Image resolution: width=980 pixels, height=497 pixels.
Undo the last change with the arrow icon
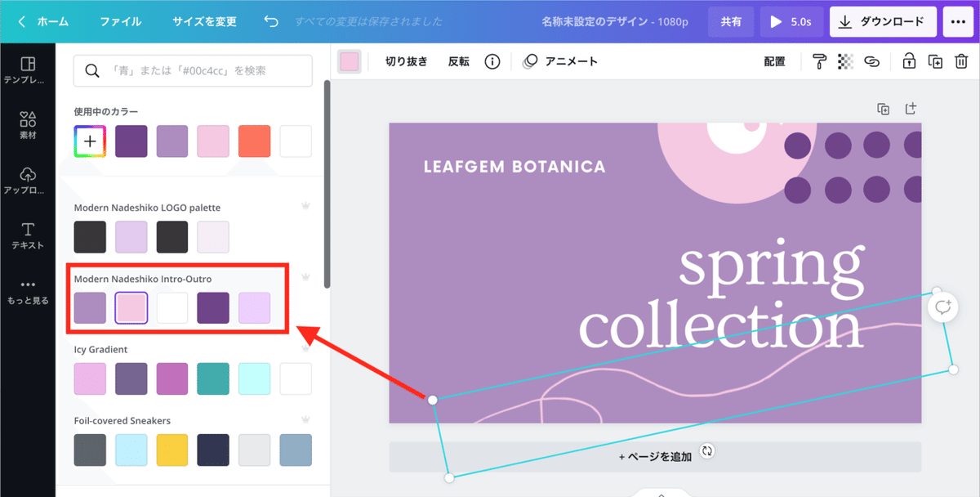pyautogui.click(x=271, y=22)
